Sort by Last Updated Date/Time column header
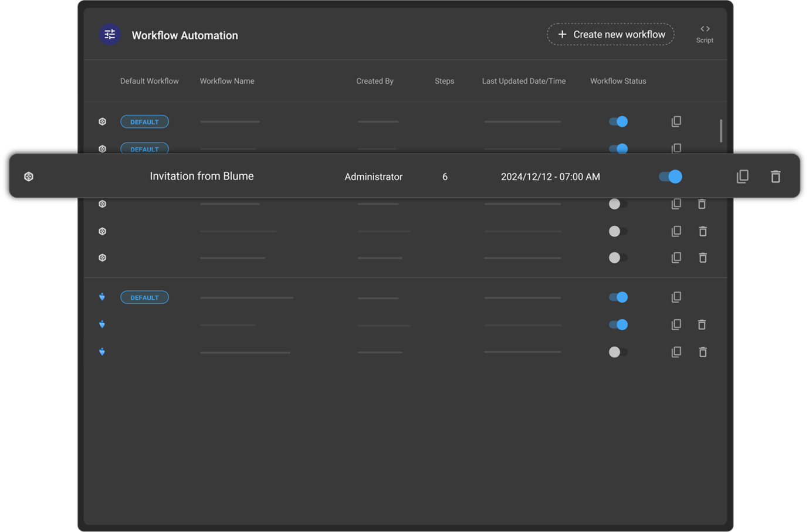Image resolution: width=809 pixels, height=532 pixels. pos(523,81)
